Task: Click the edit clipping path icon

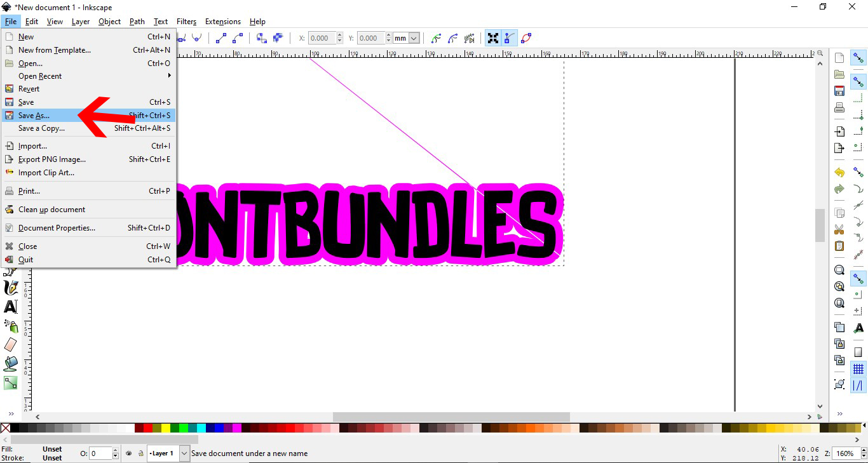Action: pos(436,38)
